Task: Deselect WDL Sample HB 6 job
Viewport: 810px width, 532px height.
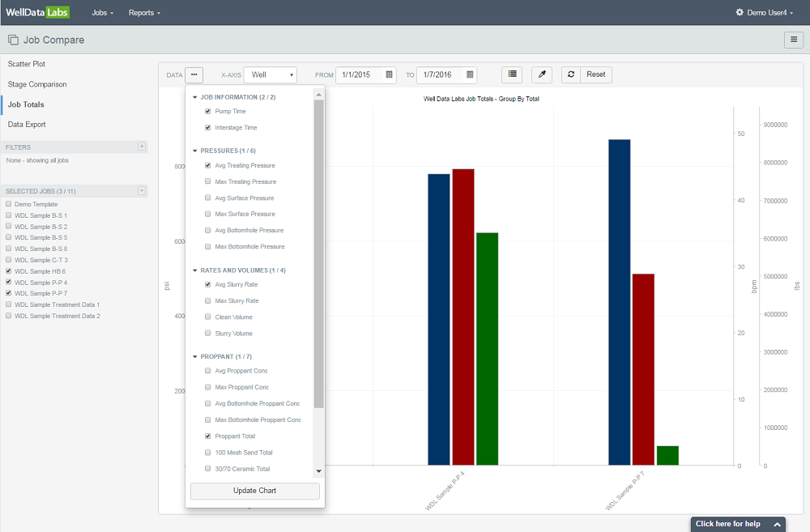Action: pos(8,270)
